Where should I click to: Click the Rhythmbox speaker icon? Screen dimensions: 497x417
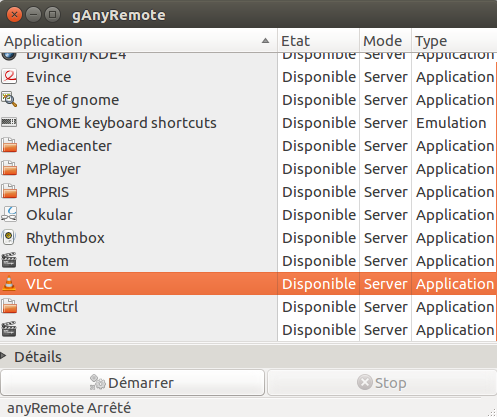coord(9,238)
